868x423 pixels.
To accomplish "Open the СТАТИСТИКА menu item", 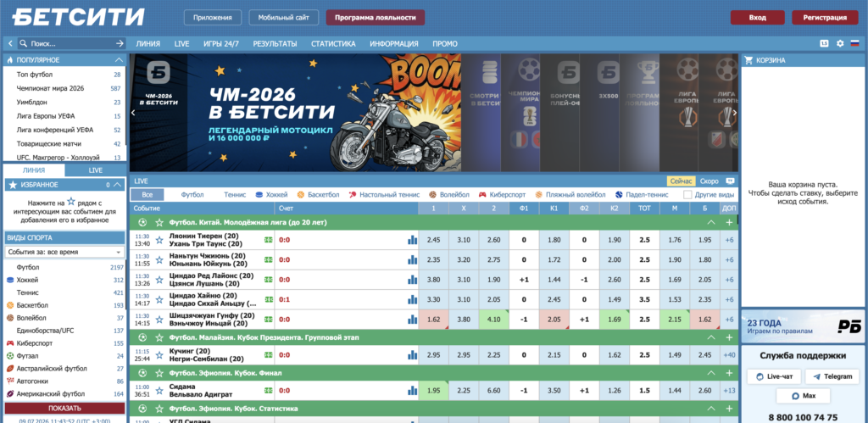I will point(333,44).
